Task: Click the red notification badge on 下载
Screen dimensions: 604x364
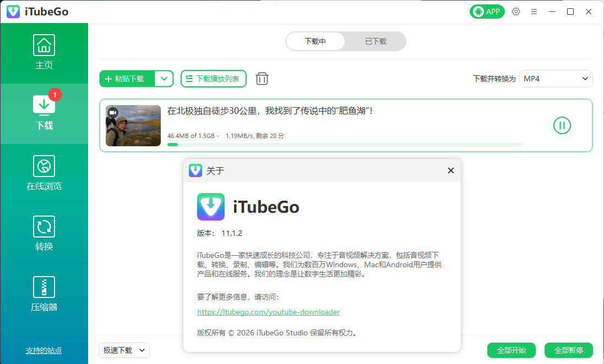Action: tap(55, 95)
